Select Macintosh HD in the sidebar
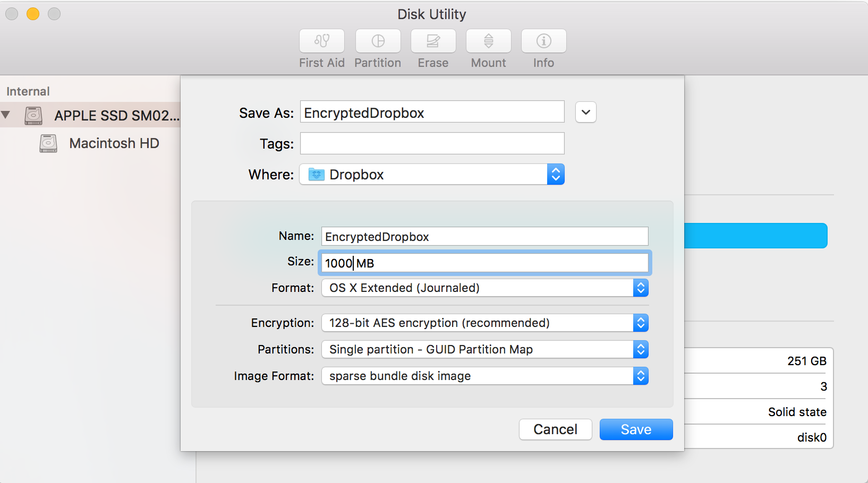Image resolution: width=868 pixels, height=483 pixels. click(114, 143)
